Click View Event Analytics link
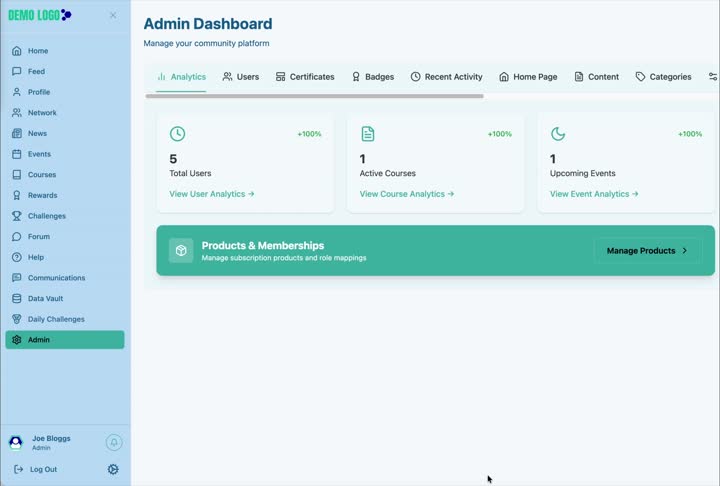This screenshot has width=720, height=486. tap(594, 194)
